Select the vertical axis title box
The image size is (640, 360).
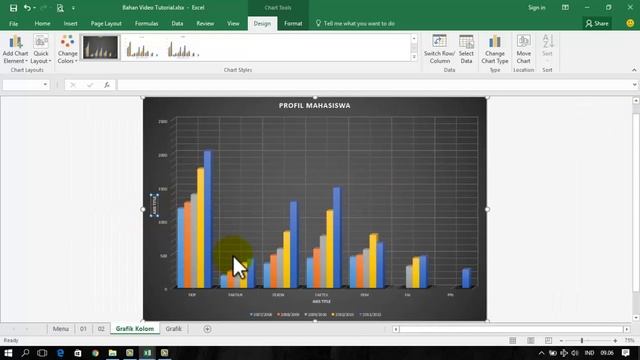point(154,205)
